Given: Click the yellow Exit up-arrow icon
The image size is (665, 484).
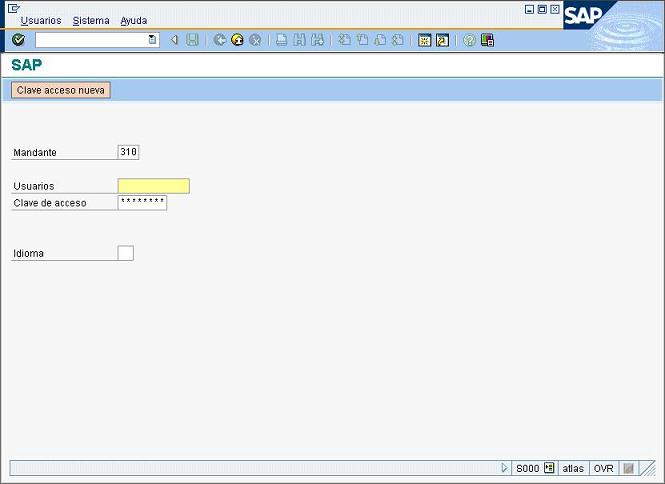Looking at the screenshot, I should (x=238, y=40).
